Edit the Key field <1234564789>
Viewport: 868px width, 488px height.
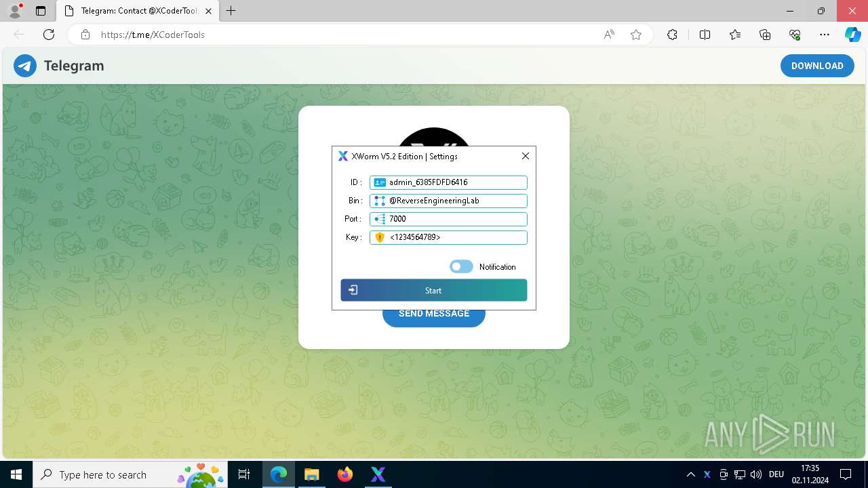448,237
